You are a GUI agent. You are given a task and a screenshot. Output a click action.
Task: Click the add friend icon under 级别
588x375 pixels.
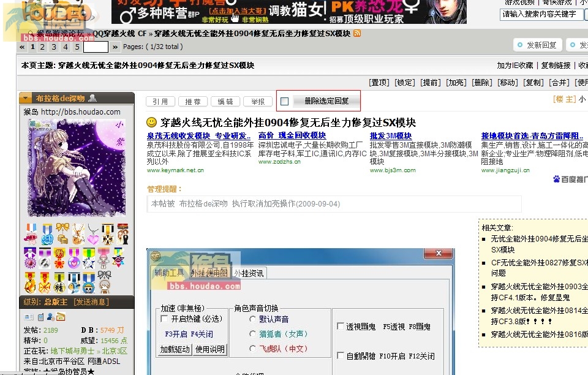click(x=51, y=317)
